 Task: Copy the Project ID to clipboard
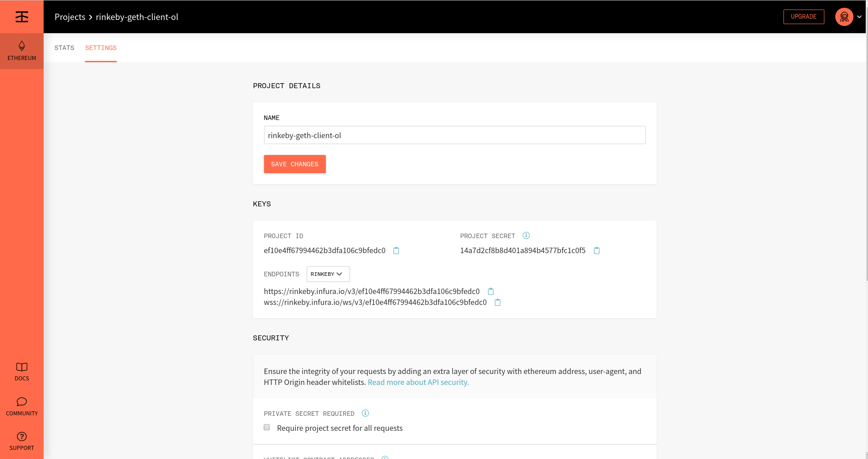pos(396,250)
